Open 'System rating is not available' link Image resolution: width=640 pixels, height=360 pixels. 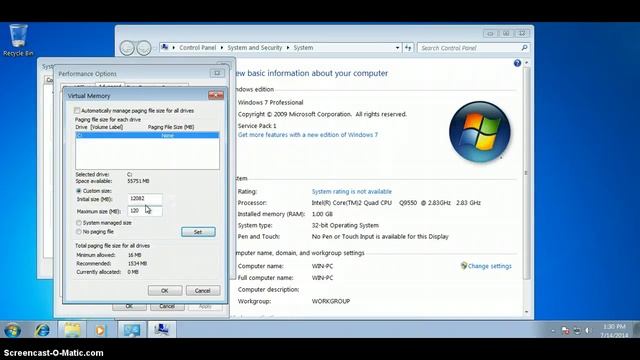click(x=351, y=191)
